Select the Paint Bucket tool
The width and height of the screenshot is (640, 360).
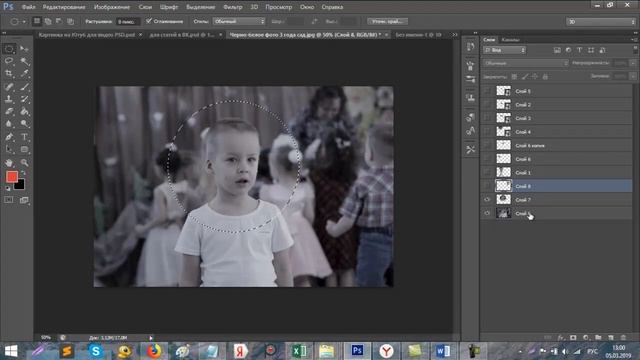pyautogui.click(x=24, y=111)
